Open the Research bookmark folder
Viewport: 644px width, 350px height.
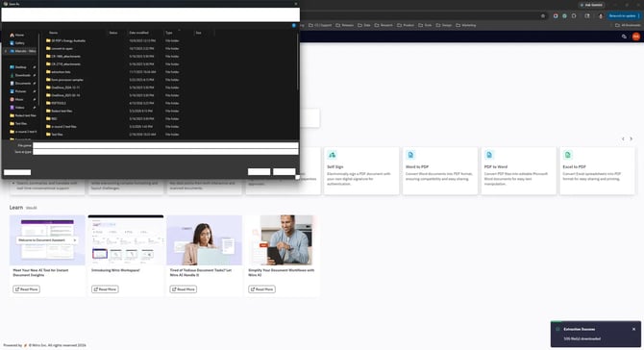pyautogui.click(x=384, y=25)
